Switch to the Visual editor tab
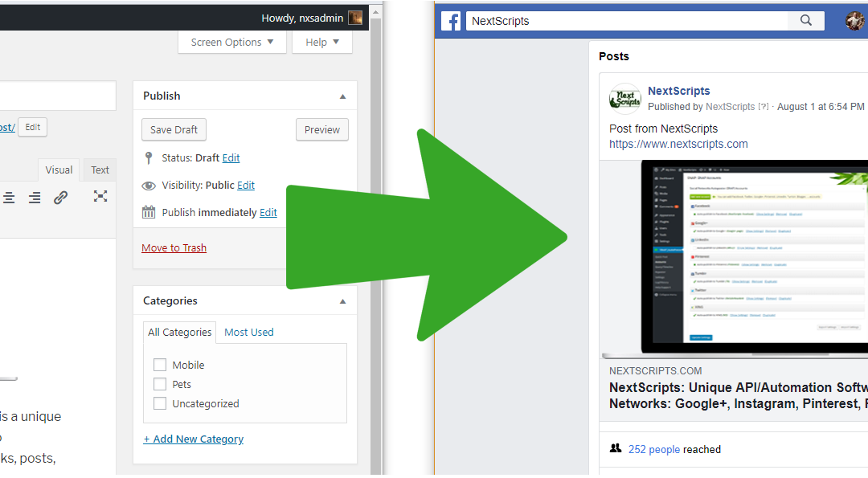This screenshot has width=868, height=478. click(x=59, y=170)
